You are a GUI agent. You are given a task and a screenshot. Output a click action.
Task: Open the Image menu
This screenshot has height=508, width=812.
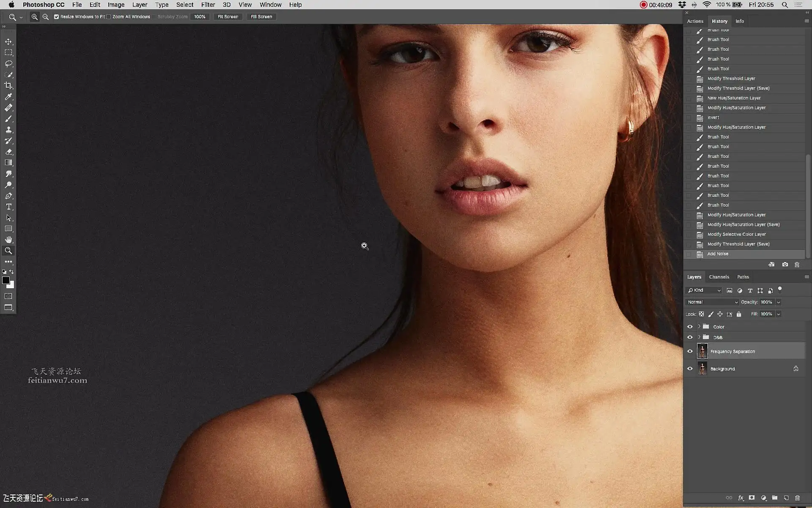(116, 5)
